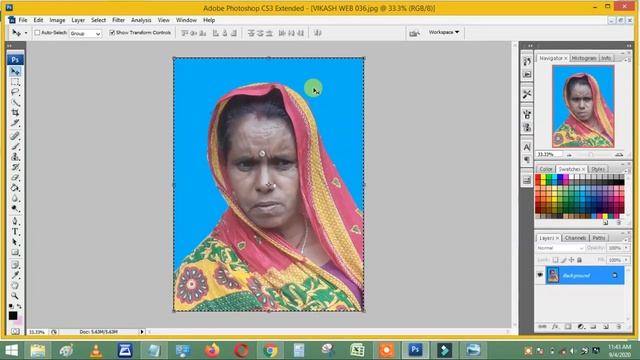This screenshot has width=640, height=360.
Task: Toggle Quick Mask mode button
Action: (x=15, y=331)
